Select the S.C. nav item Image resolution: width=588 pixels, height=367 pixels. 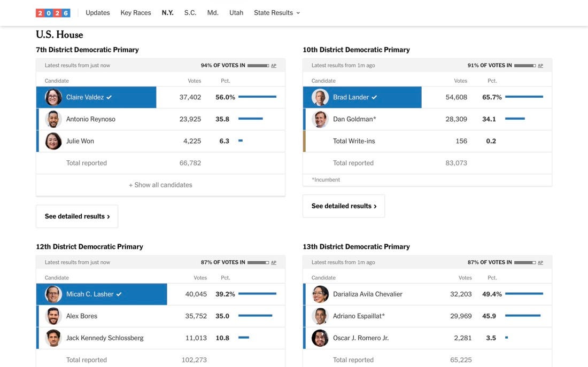190,13
